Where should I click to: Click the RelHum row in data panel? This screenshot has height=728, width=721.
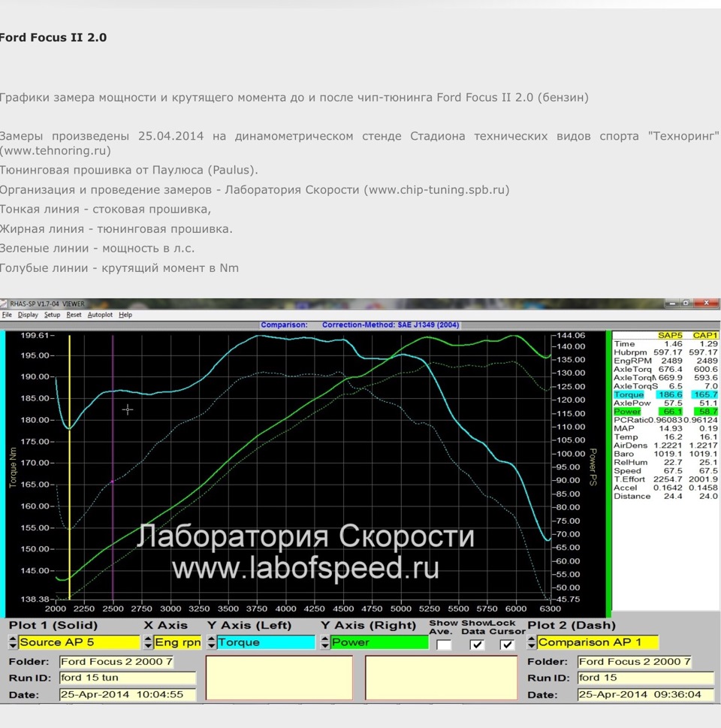665,463
